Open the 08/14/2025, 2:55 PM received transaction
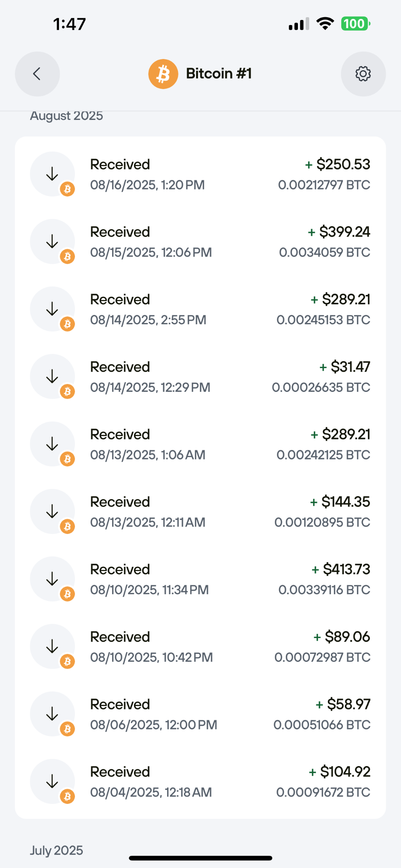This screenshot has height=868, width=401. 200,309
